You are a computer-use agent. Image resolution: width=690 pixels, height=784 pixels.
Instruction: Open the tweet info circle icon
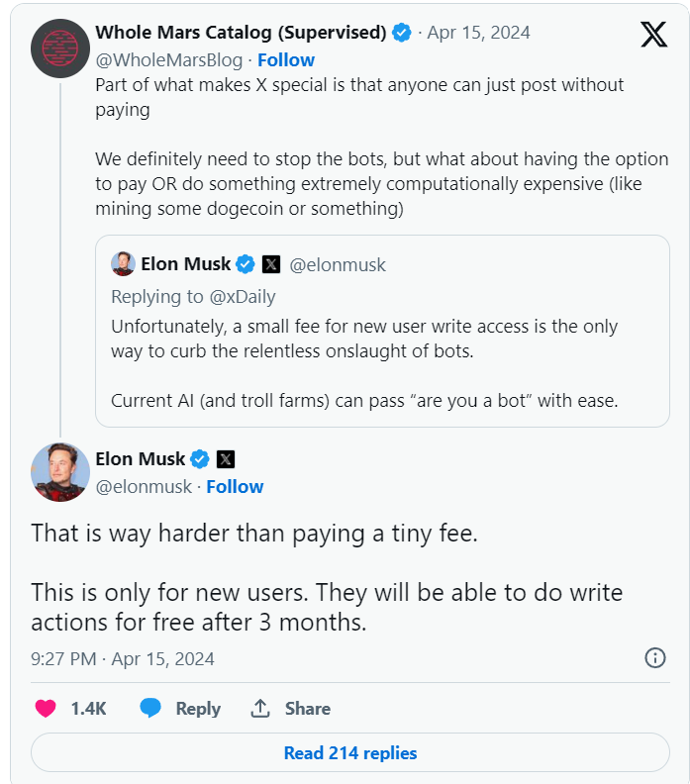(655, 658)
